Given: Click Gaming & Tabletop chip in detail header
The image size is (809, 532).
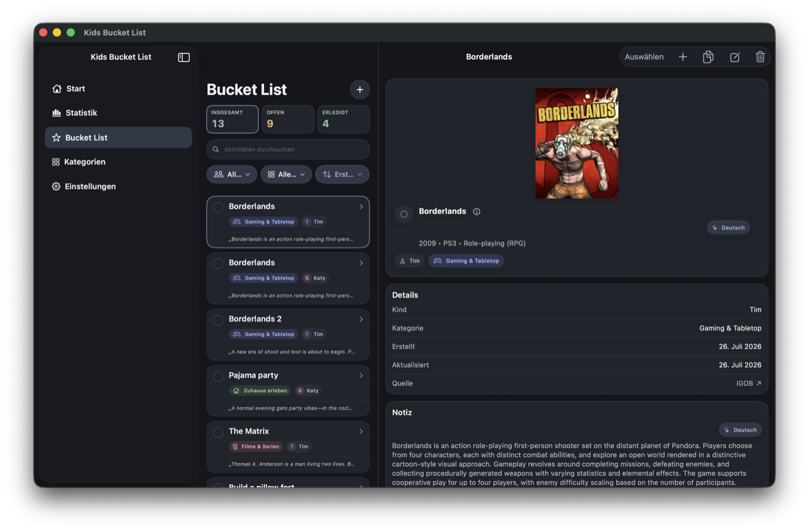Looking at the screenshot, I should (466, 261).
